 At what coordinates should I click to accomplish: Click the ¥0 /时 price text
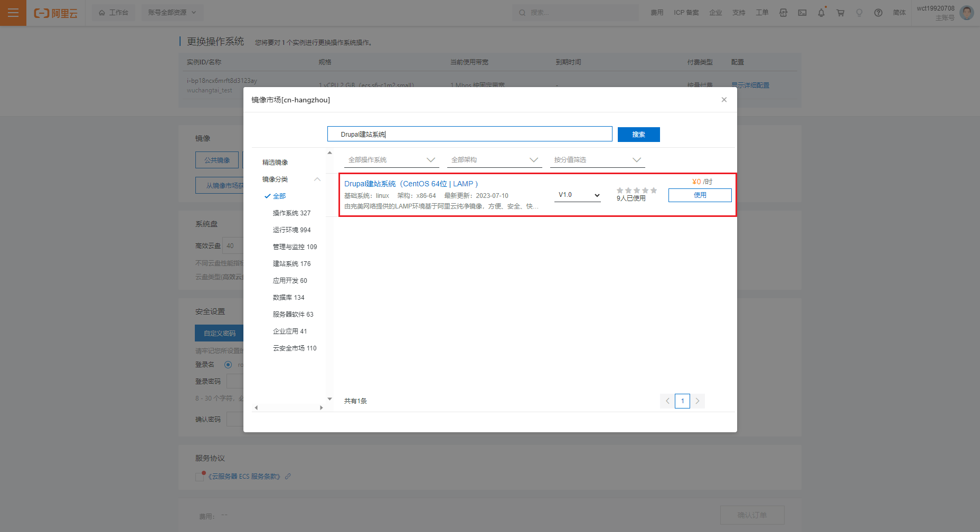[702, 182]
